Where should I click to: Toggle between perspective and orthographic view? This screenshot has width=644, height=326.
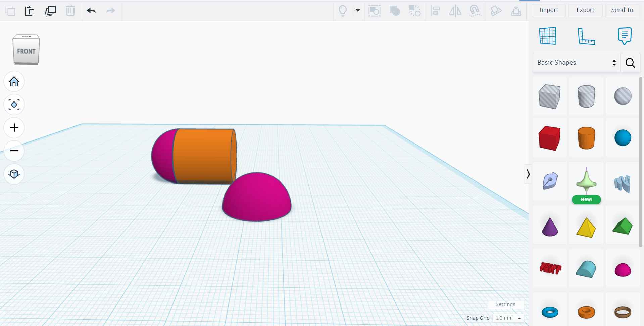click(x=14, y=174)
